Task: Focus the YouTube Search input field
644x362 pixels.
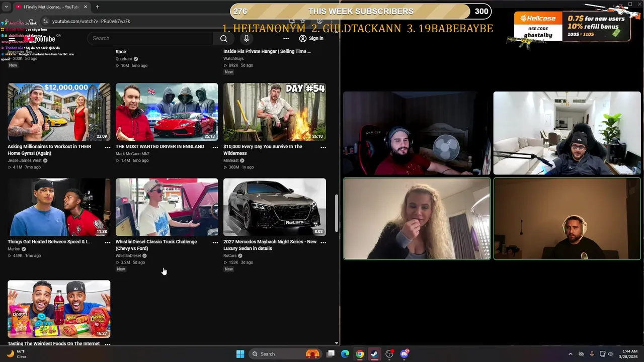Action: point(150,38)
